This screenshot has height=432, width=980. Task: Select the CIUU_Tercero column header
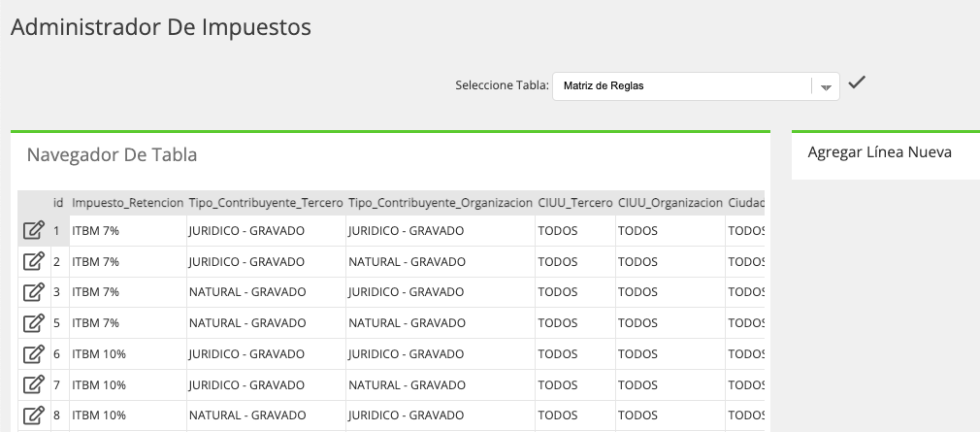pyautogui.click(x=575, y=203)
